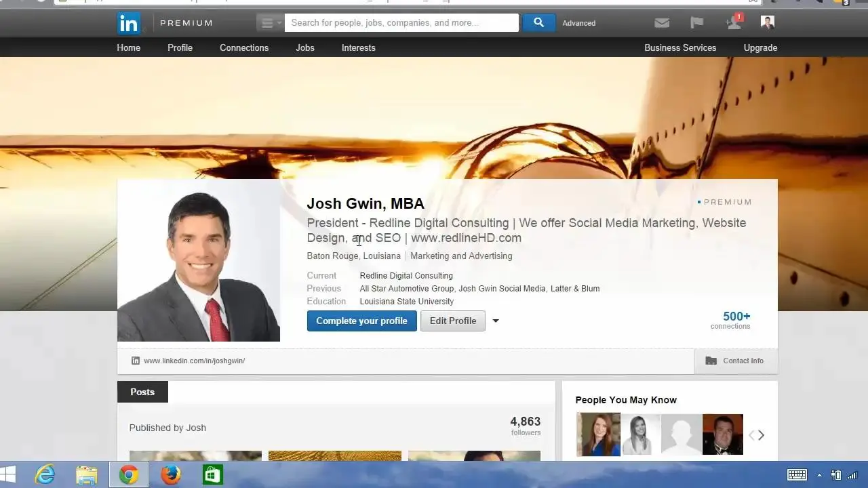Viewport: 868px width, 488px height.
Task: Open Redline Digital Consulting current company link
Action: (x=406, y=275)
